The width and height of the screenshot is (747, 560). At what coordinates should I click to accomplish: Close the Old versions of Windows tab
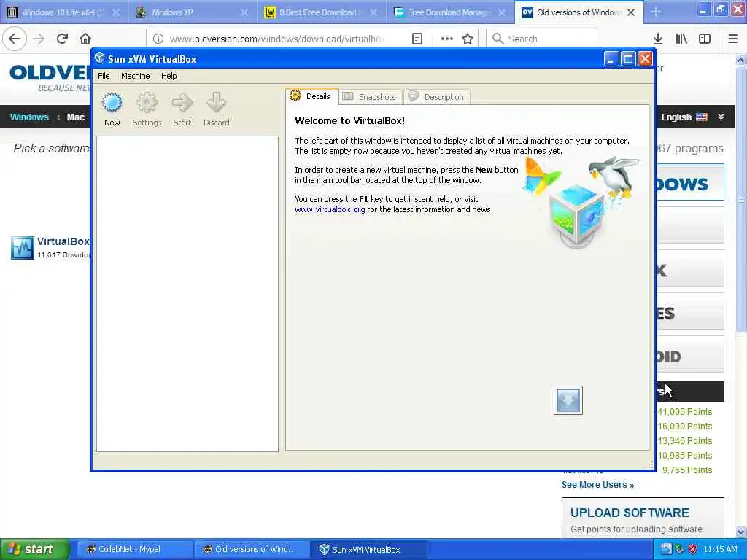click(x=631, y=12)
